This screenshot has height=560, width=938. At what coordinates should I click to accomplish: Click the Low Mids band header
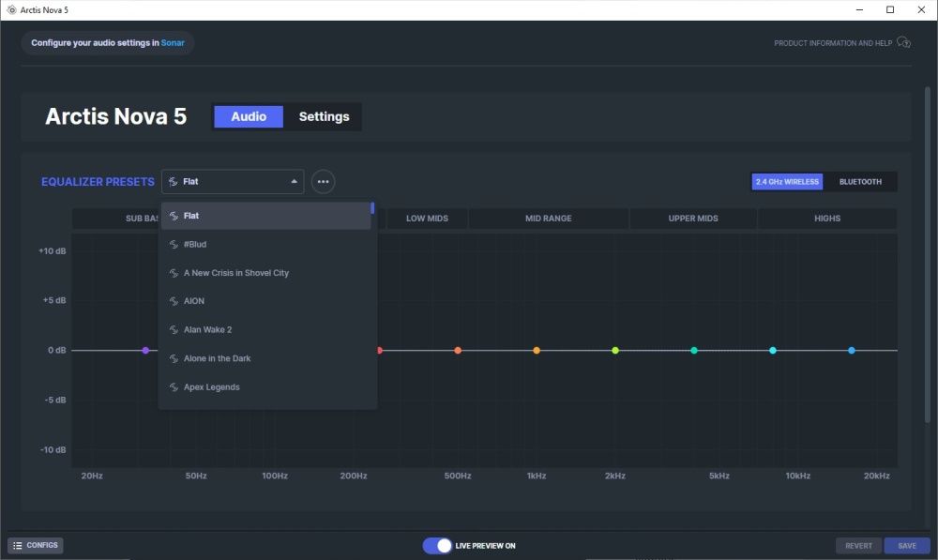[427, 219]
